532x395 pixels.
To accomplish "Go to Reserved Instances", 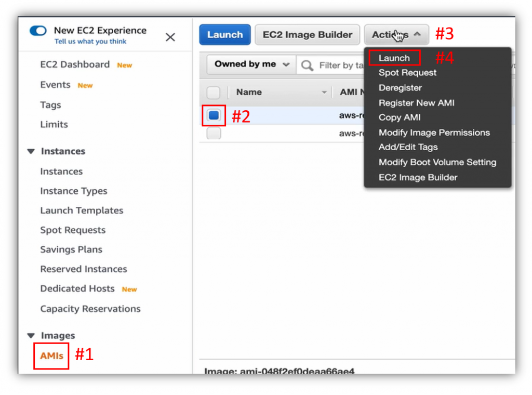I will click(84, 269).
